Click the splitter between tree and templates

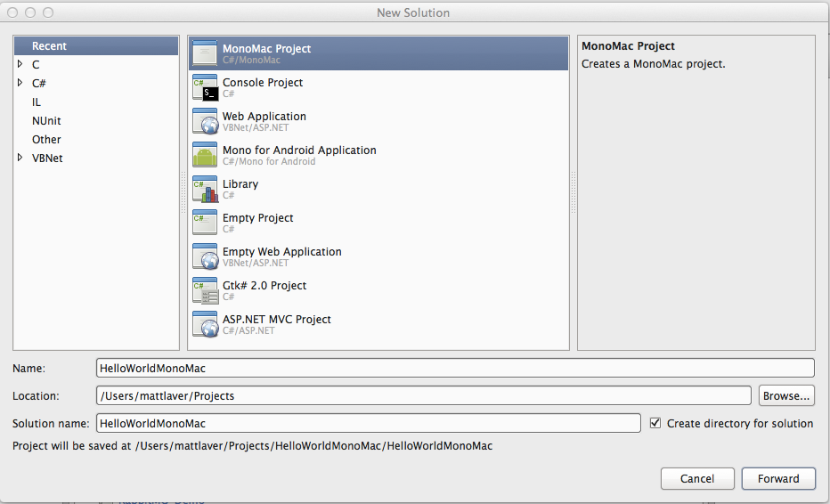click(x=183, y=192)
